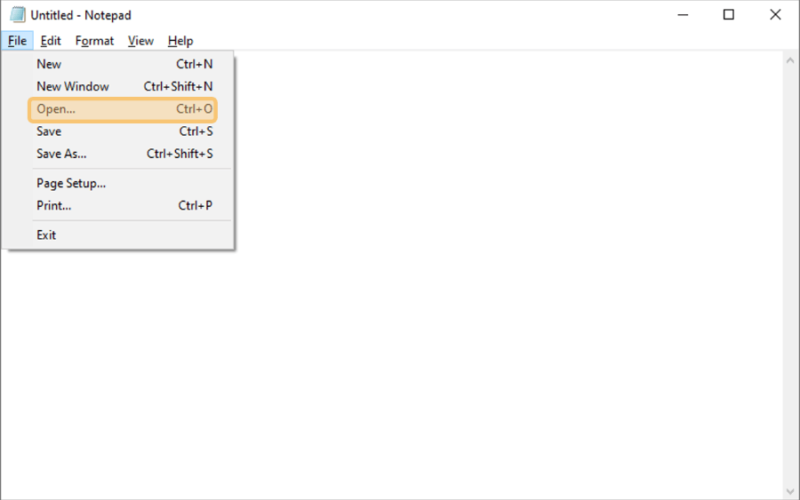
Task: Click the Notepad icon in title bar
Action: [x=17, y=15]
